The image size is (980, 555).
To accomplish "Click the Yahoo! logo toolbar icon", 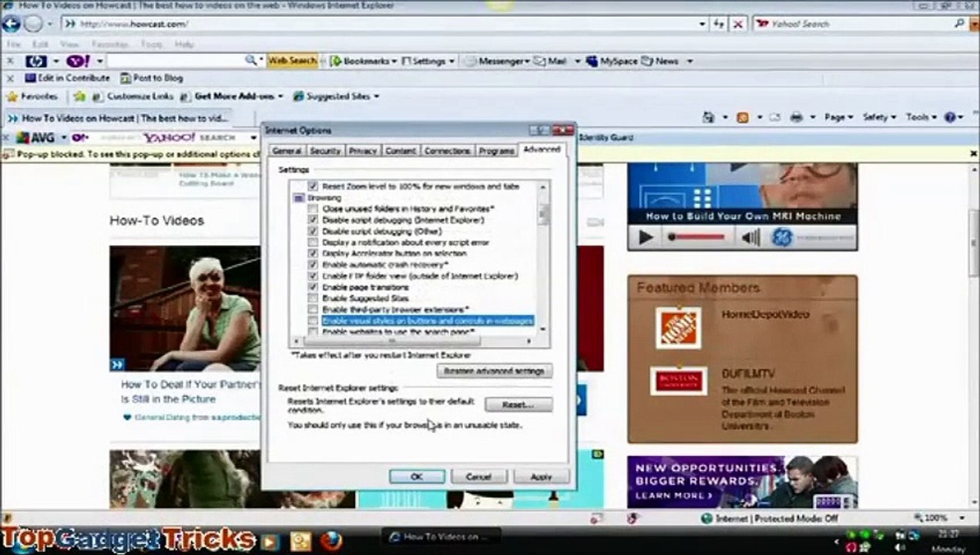I will pos(79,61).
